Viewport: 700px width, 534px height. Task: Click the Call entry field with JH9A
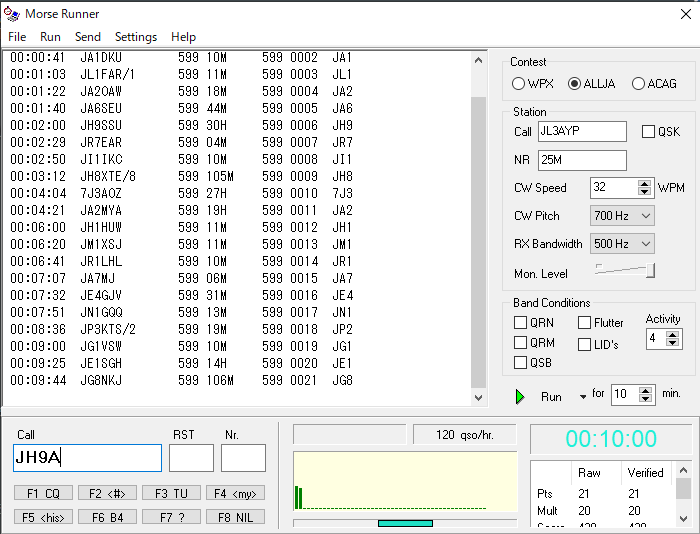[x=88, y=458]
